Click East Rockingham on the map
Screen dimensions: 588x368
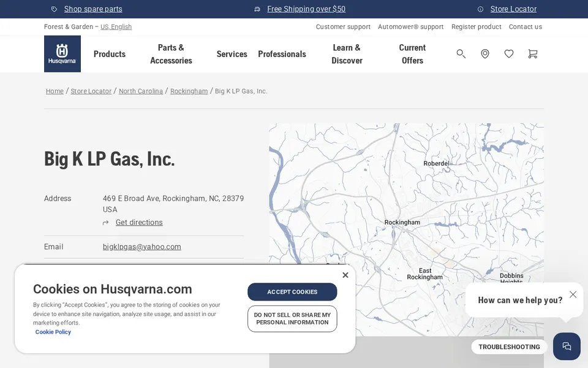[x=425, y=274]
